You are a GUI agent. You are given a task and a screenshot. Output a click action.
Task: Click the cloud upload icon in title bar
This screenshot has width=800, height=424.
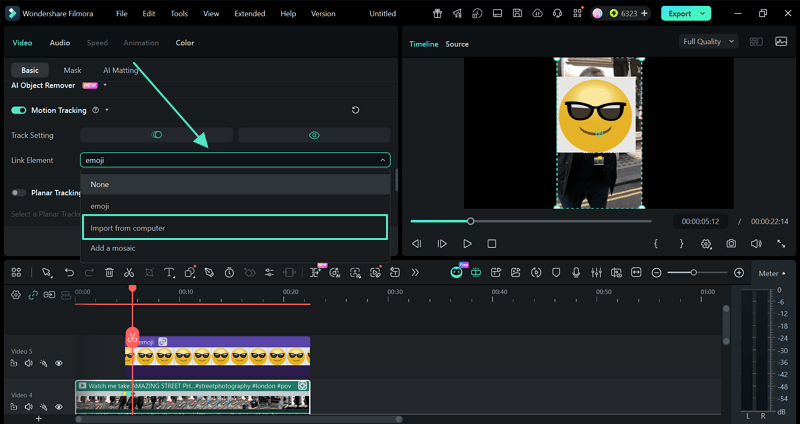pos(538,14)
